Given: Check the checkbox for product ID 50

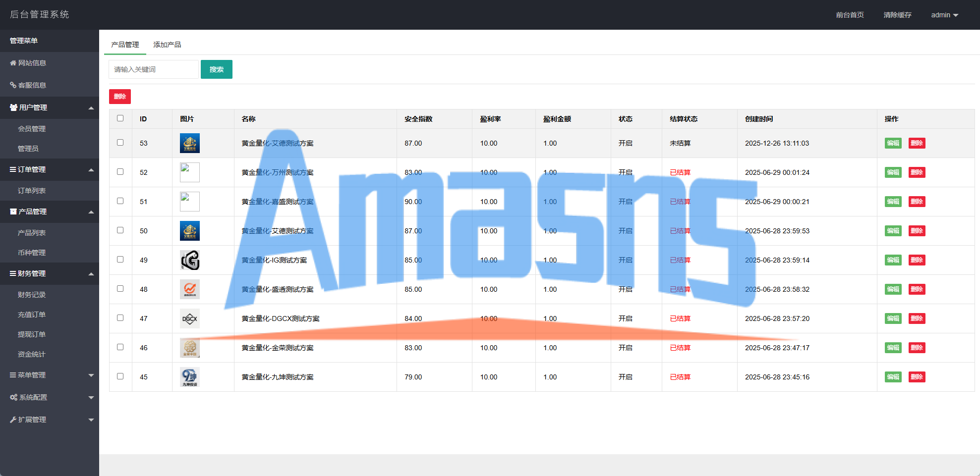Looking at the screenshot, I should tap(120, 230).
